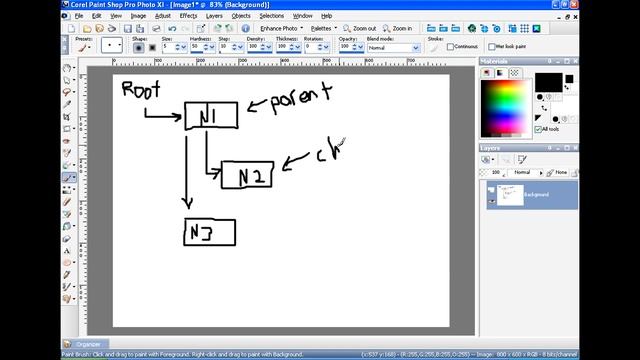
Task: Click the Zoom in button
Action: pyautogui.click(x=397, y=28)
